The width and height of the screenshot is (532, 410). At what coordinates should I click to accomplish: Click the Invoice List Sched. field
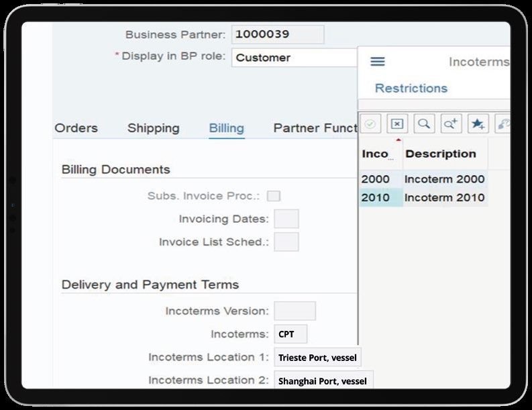pyautogui.click(x=286, y=242)
